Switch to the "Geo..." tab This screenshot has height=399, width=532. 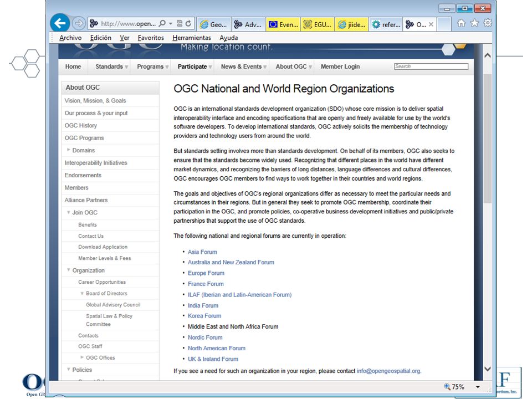pos(214,24)
